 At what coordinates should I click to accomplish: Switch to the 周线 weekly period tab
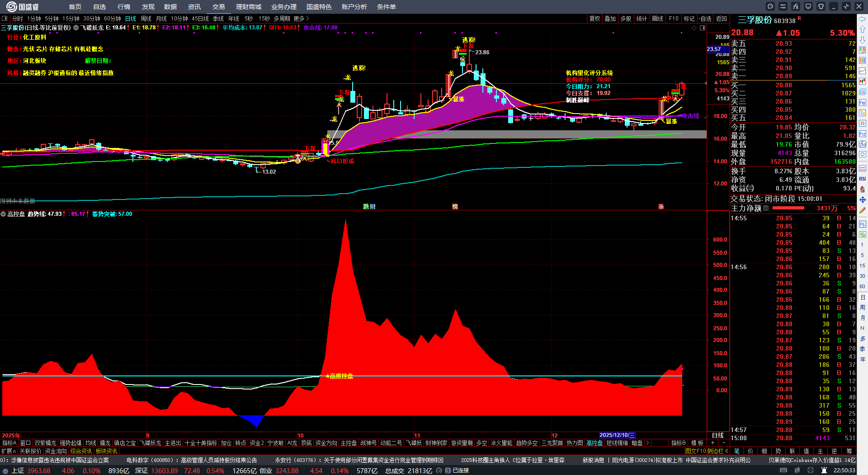click(x=146, y=19)
